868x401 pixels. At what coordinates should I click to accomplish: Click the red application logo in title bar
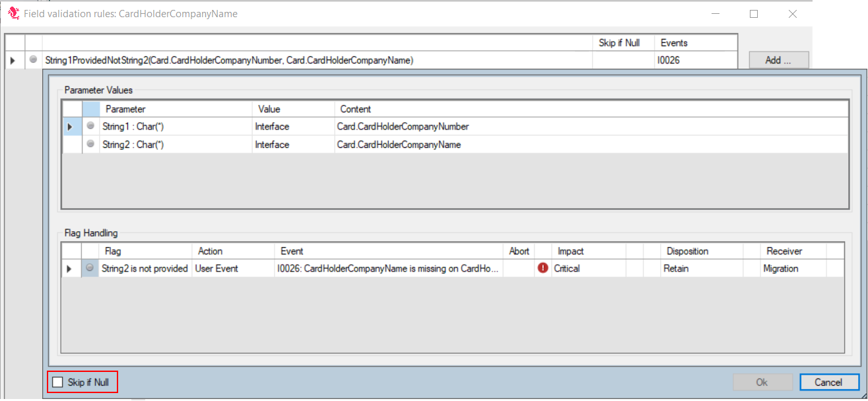(13, 13)
